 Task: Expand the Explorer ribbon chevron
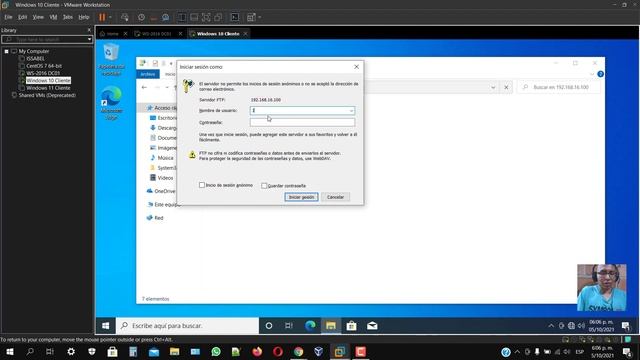[x=592, y=74]
